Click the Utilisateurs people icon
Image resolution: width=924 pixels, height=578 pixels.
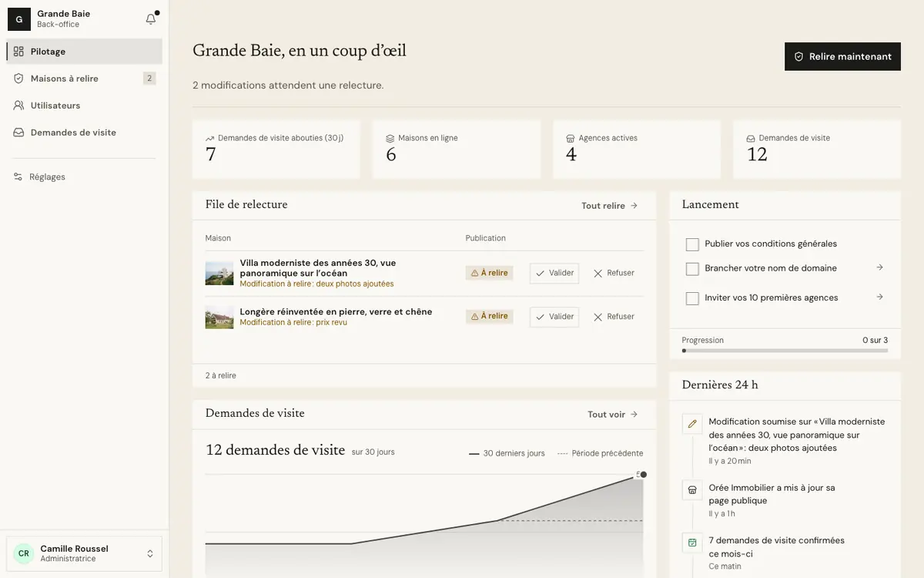pos(18,106)
